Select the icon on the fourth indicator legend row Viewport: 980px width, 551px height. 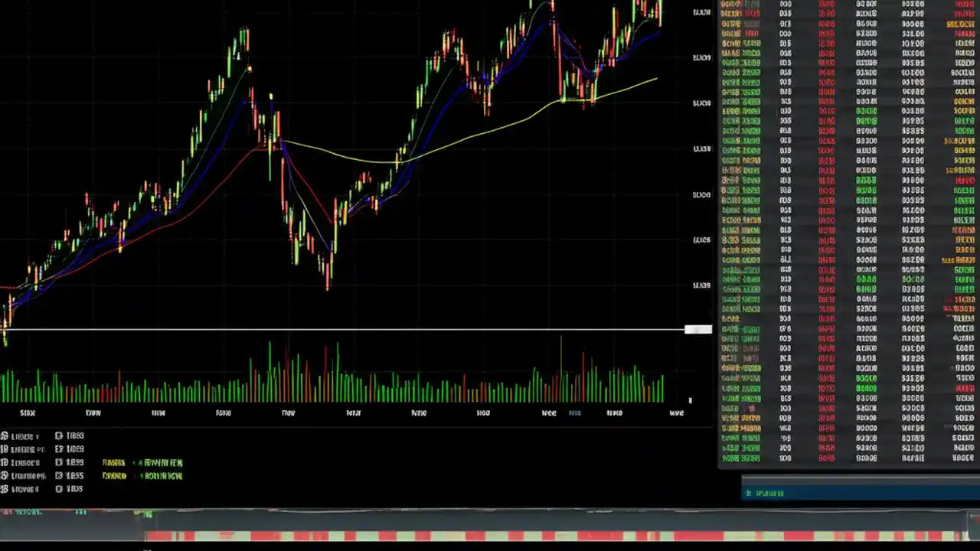coord(6,475)
